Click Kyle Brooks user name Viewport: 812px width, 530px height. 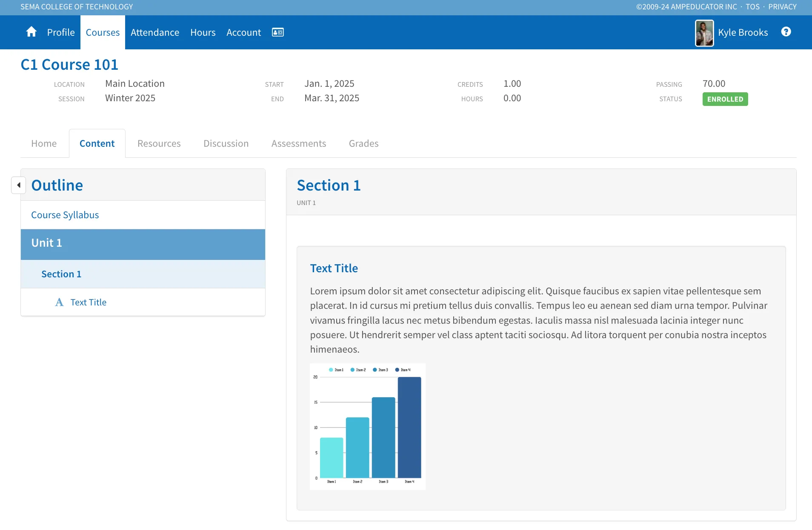pos(743,32)
